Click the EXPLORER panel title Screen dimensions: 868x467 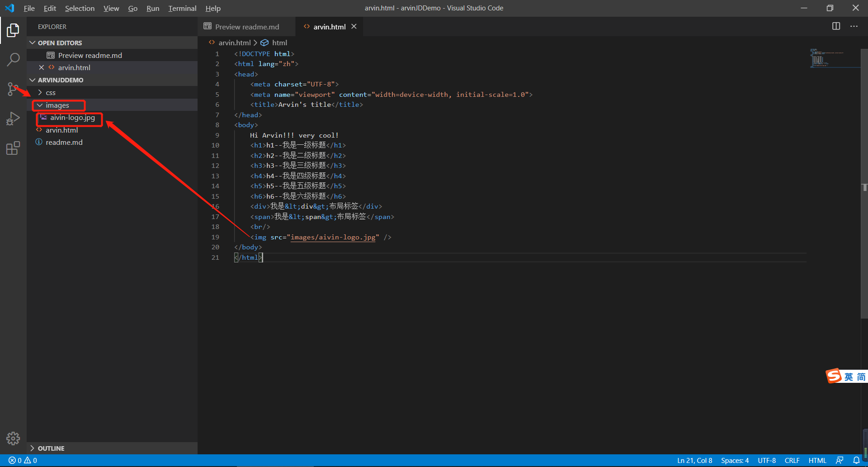coord(52,27)
